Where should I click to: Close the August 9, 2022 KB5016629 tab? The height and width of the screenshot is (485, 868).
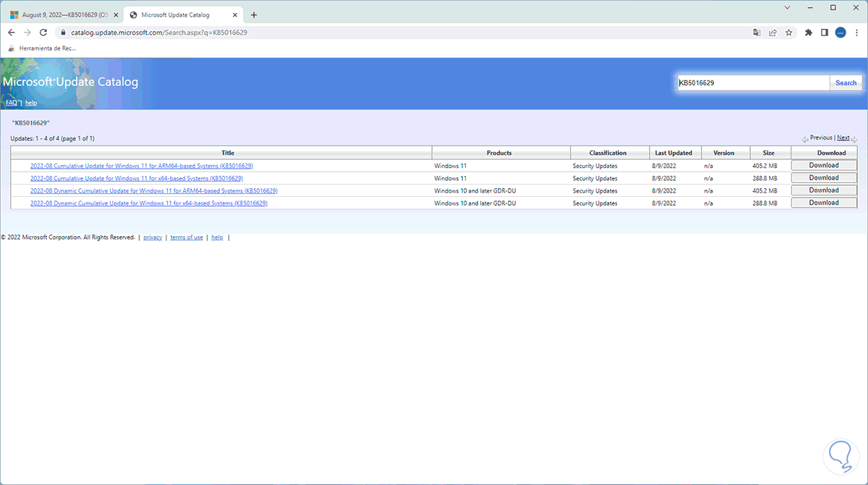click(x=116, y=14)
